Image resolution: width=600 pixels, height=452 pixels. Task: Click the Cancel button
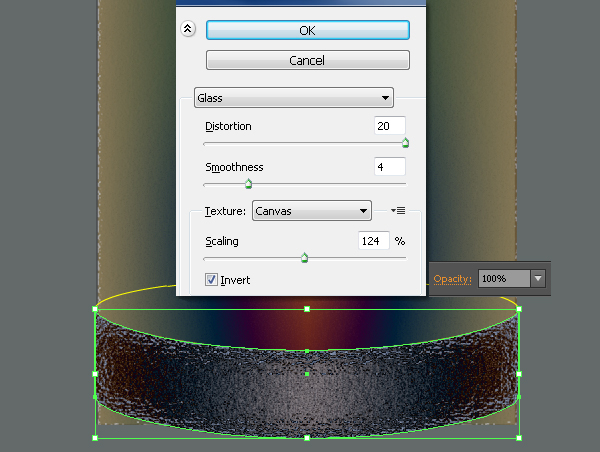point(308,60)
